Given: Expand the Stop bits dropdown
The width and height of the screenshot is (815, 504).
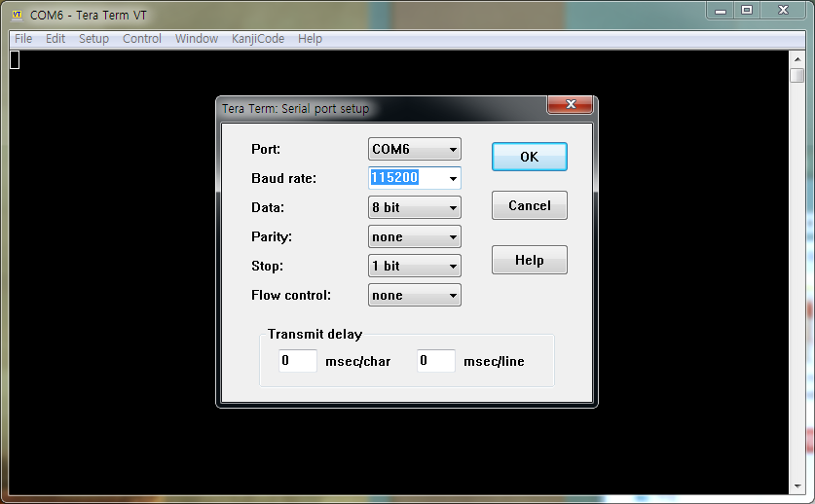Looking at the screenshot, I should pos(414,266).
